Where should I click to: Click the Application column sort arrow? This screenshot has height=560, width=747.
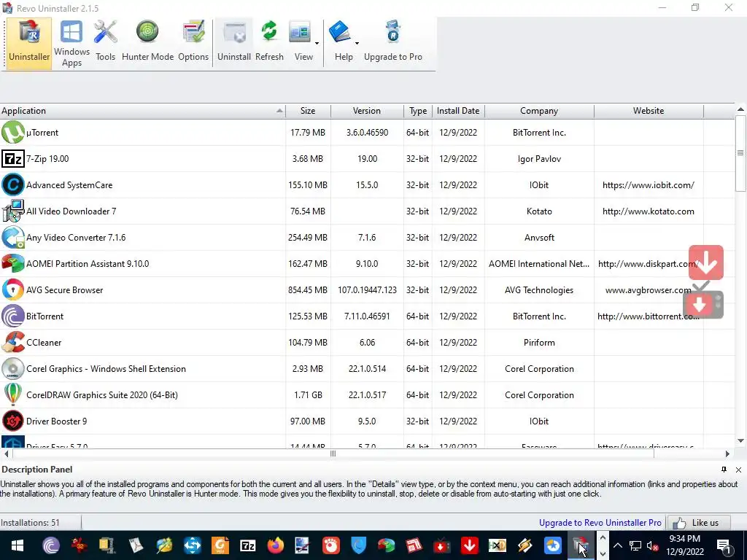pyautogui.click(x=279, y=111)
